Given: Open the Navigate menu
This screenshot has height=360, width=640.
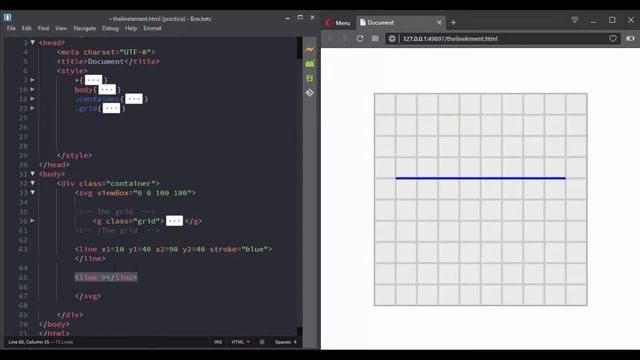Looking at the screenshot, I should 84,28.
